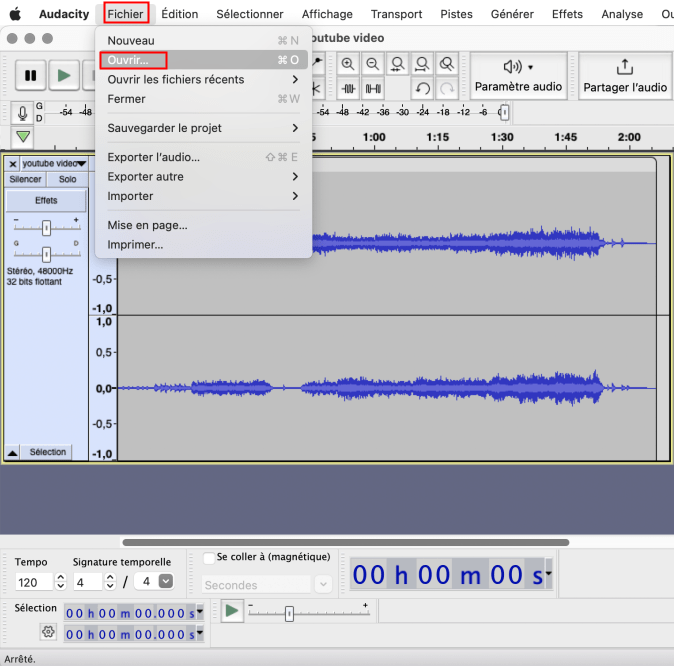Screen dimensions: 674x666
Task: Click the 1:30 mark on timeline ruler
Action: [502, 138]
